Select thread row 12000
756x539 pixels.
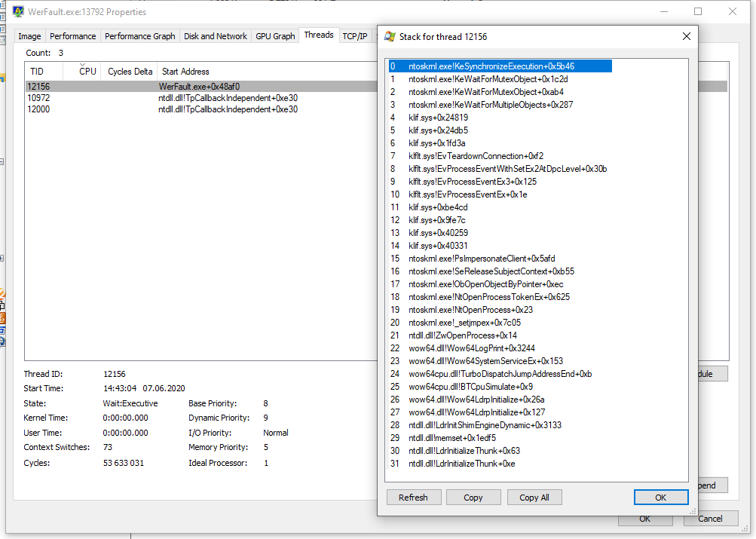pyautogui.click(x=201, y=109)
